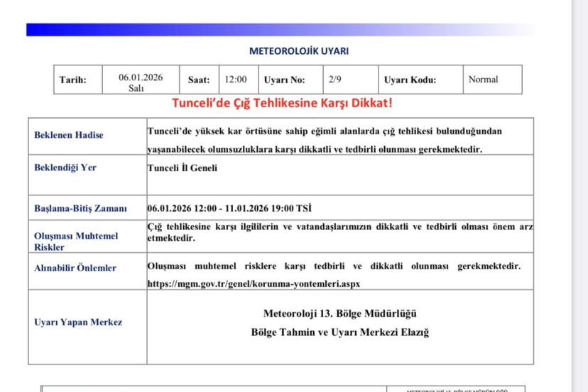Select the Başlama-Bitiş Zamanı row label
This screenshot has width=588, height=392.
(80, 209)
